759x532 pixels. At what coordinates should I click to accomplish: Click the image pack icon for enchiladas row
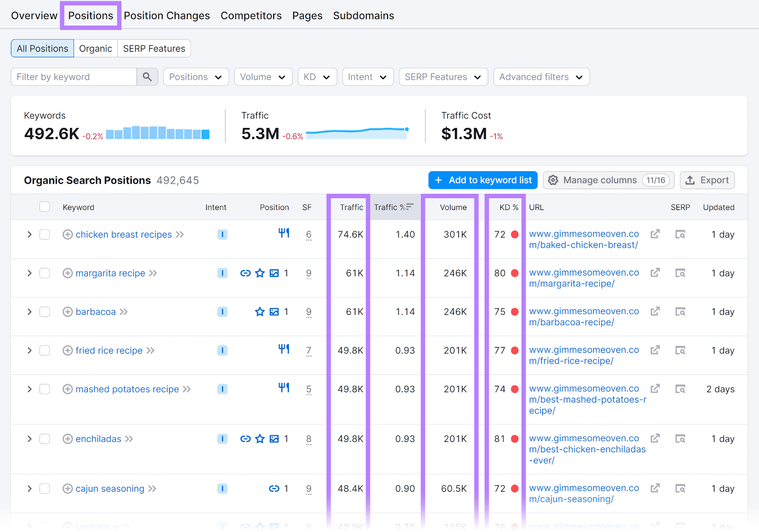274,439
